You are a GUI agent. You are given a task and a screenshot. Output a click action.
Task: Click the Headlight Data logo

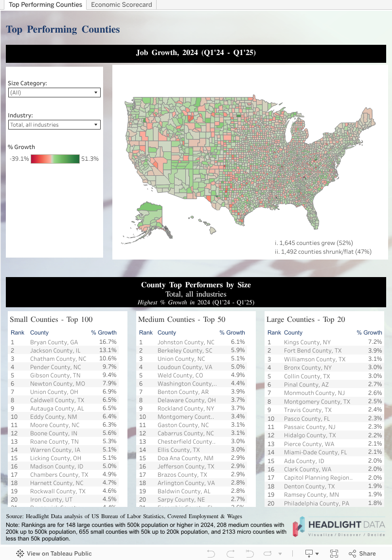tap(339, 527)
